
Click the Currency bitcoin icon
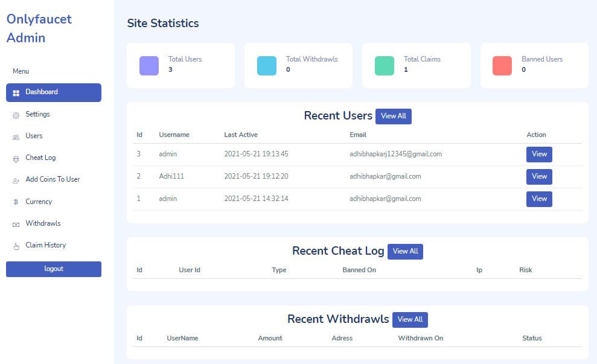[x=16, y=202]
